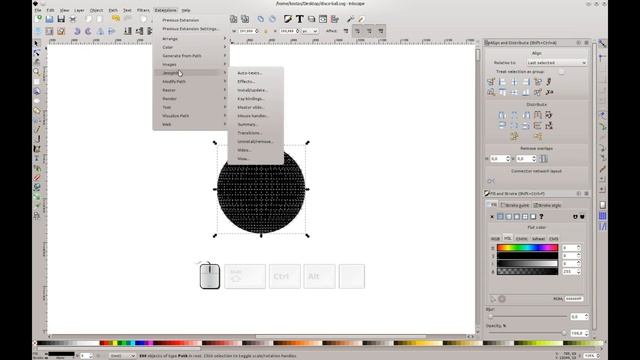Select Flat color paint button
Image resolution: width=640 pixels, height=360 pixels.
pyautogui.click(x=500, y=217)
